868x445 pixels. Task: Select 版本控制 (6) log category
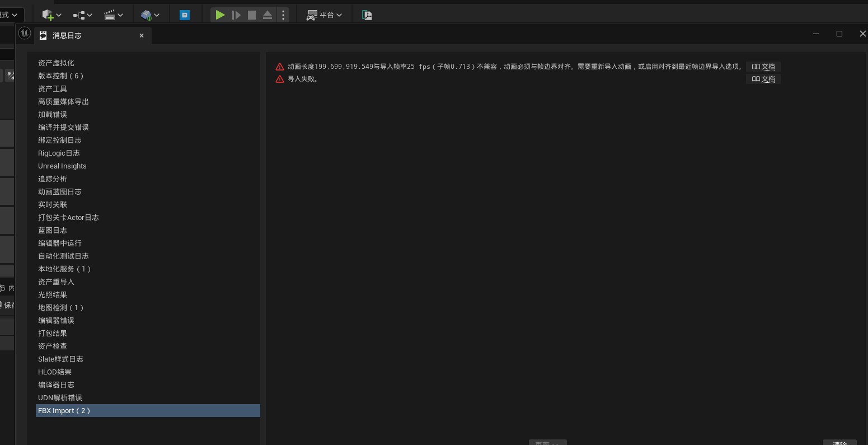pyautogui.click(x=60, y=76)
